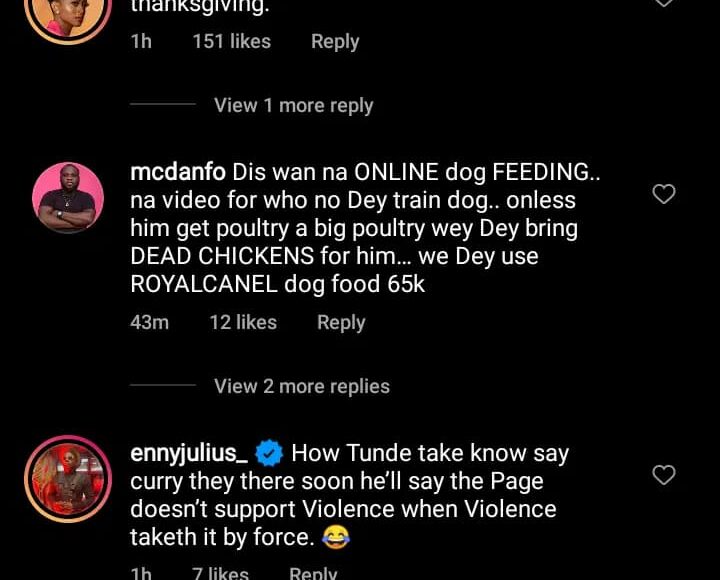Like the thanksgiving comment at the top
This screenshot has width=720, height=580.
coord(664,3)
